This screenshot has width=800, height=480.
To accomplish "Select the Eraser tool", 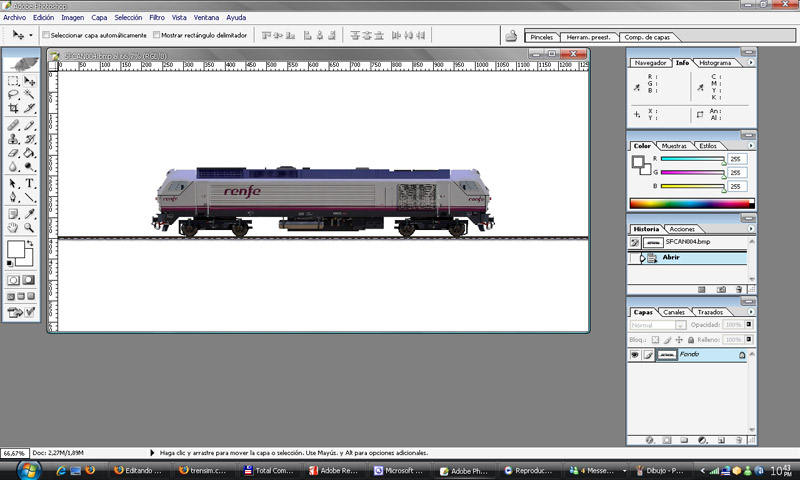I will 13,154.
